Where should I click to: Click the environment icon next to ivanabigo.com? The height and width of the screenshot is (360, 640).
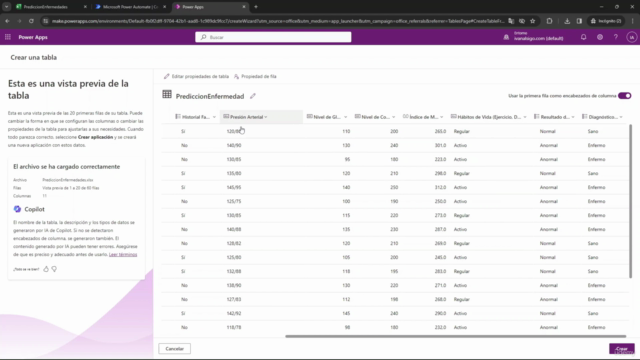click(x=506, y=37)
